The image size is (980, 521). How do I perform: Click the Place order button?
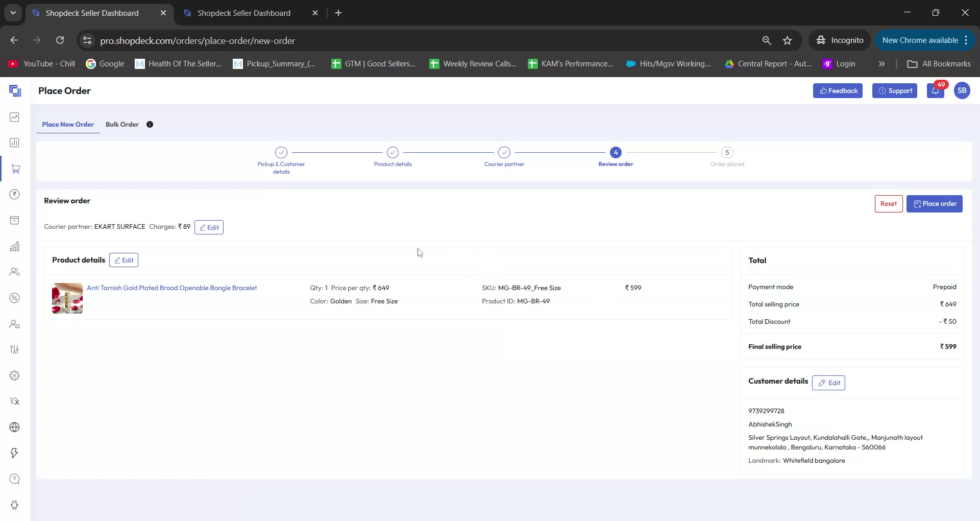tap(935, 203)
